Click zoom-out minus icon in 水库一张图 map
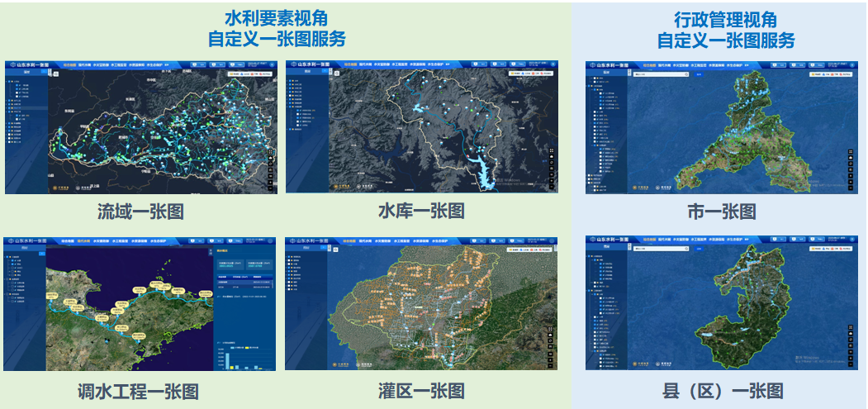This screenshot has height=409, width=868. tap(552, 187)
